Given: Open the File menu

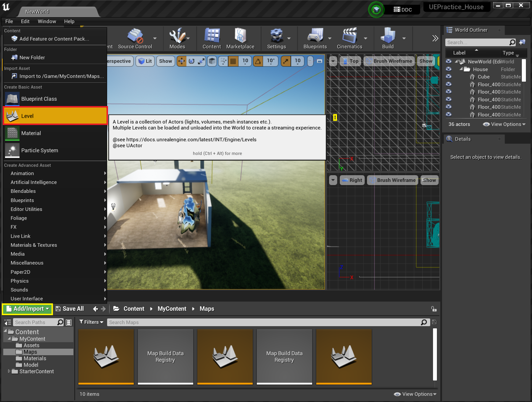Looking at the screenshot, I should click(9, 21).
